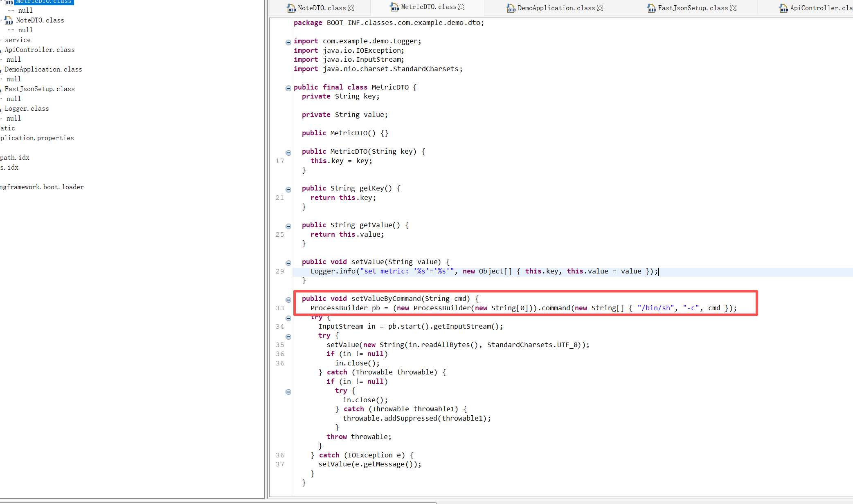Image resolution: width=853 pixels, height=504 pixels.
Task: Close the NoteDTO.class tab
Action: click(351, 8)
